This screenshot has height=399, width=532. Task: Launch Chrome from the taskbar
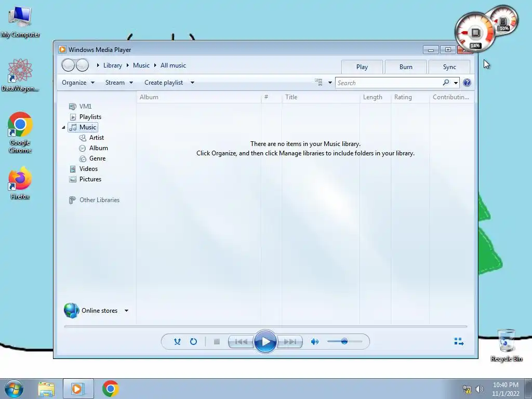110,389
